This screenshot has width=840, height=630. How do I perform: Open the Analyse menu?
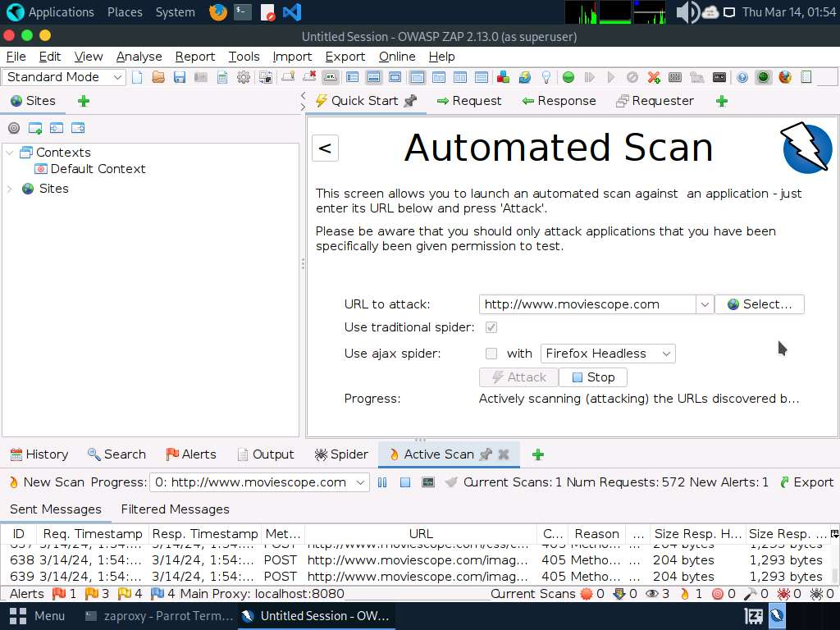[139, 57]
